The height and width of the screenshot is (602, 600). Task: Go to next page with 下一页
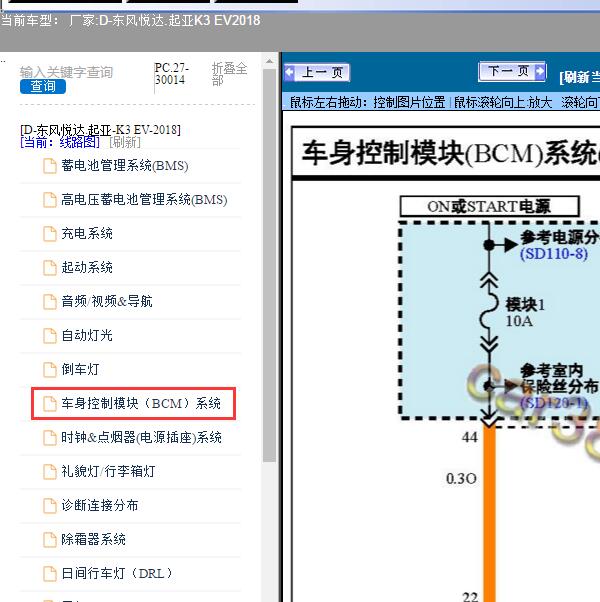[x=512, y=71]
